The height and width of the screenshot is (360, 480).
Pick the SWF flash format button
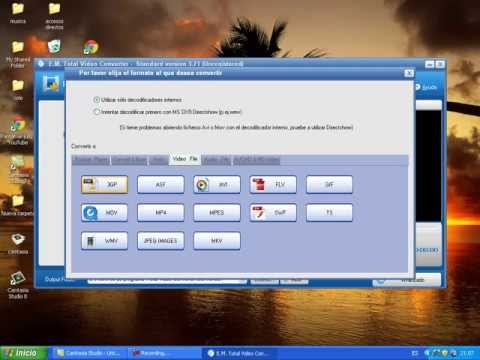pos(273,213)
